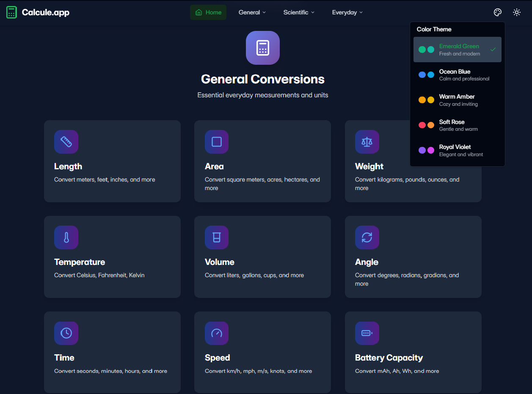Click the Temperature thermometer icon
The width and height of the screenshot is (532, 394).
tap(66, 237)
